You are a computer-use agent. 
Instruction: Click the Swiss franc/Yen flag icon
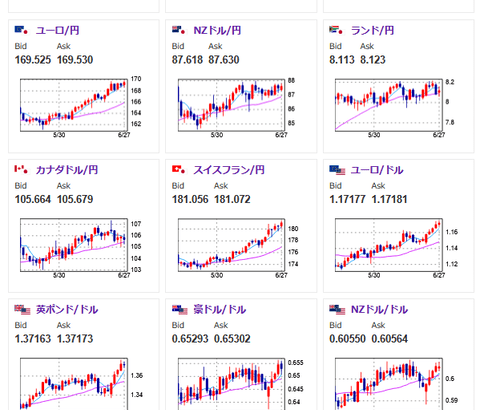click(x=178, y=170)
